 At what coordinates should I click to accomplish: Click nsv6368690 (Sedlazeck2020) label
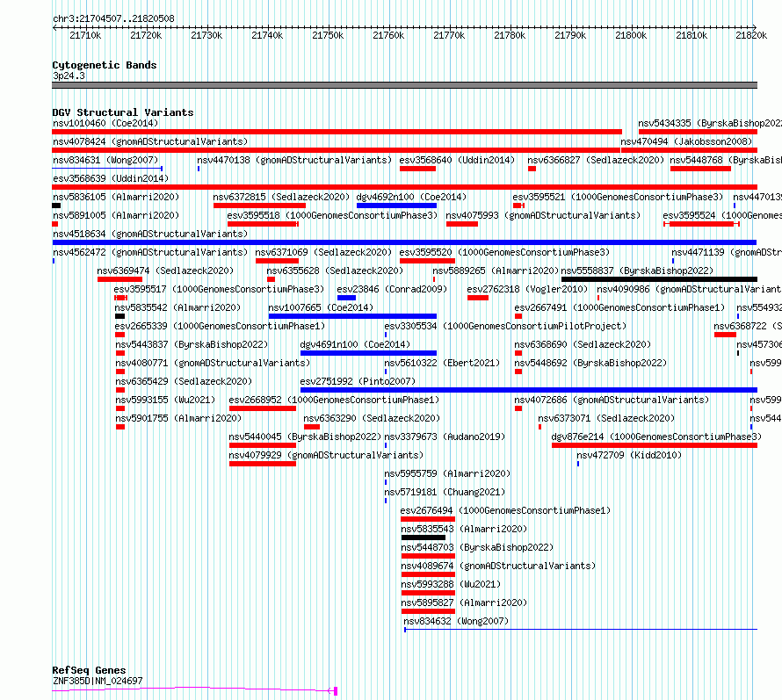click(x=583, y=344)
